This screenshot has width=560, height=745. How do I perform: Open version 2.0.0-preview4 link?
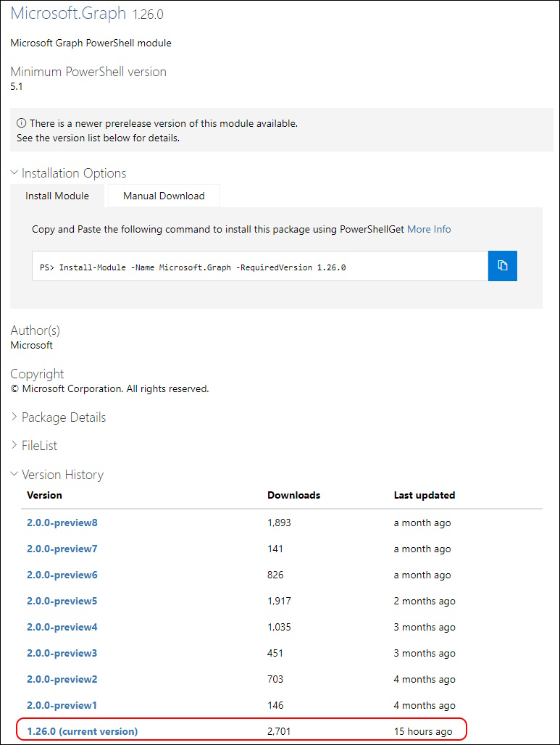pyautogui.click(x=62, y=627)
